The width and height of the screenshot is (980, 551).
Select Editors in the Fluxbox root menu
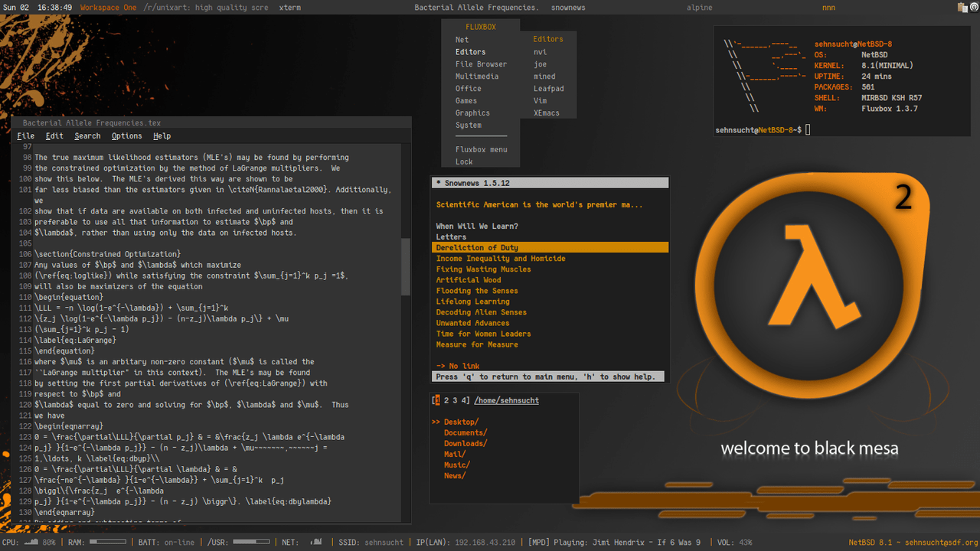480,52
